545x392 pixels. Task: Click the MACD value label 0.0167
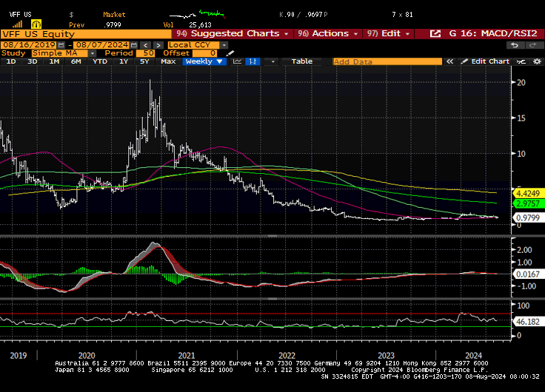point(528,274)
